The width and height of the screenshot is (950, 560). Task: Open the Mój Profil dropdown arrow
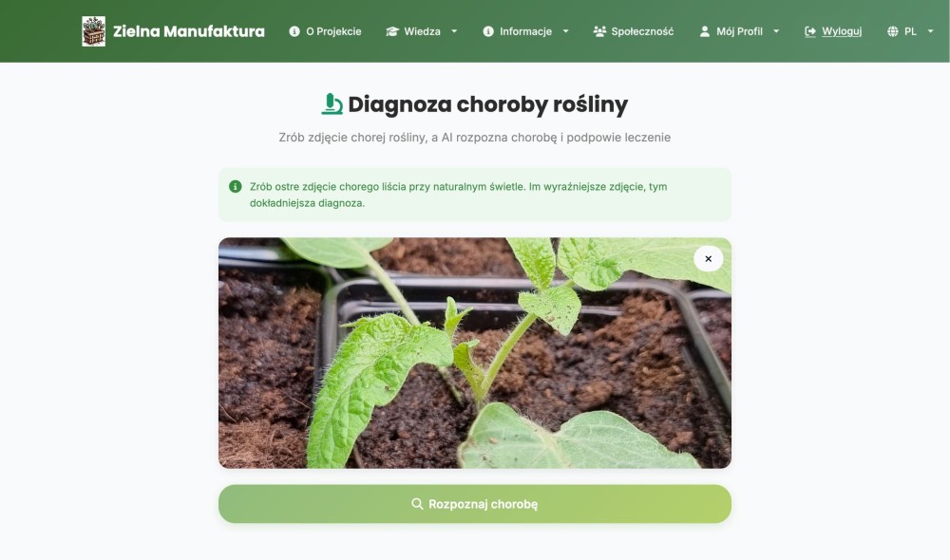pos(776,31)
